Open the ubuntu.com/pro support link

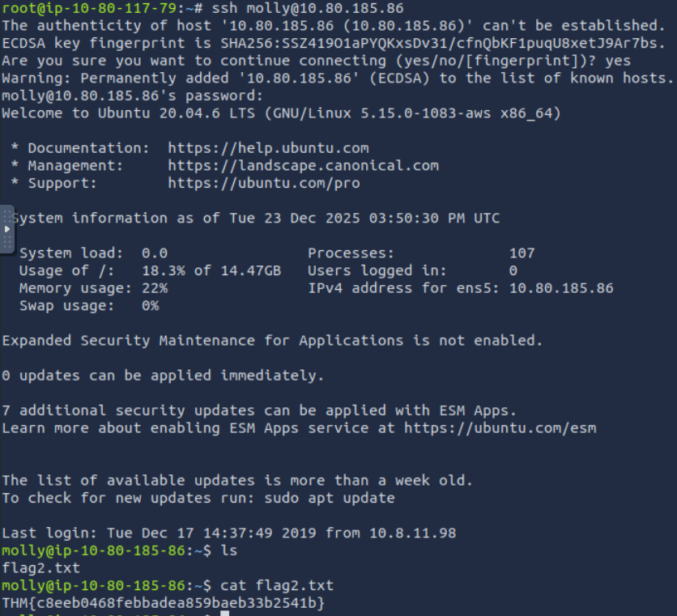264,183
